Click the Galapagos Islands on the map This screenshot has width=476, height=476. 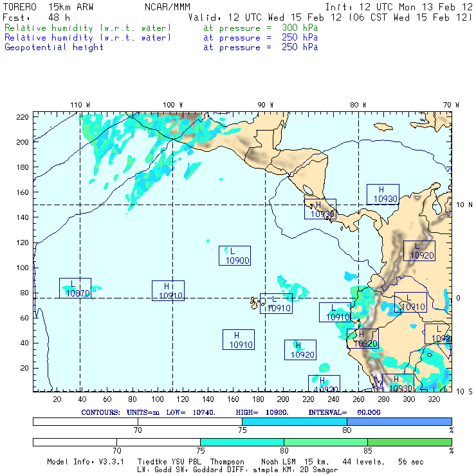point(255,300)
